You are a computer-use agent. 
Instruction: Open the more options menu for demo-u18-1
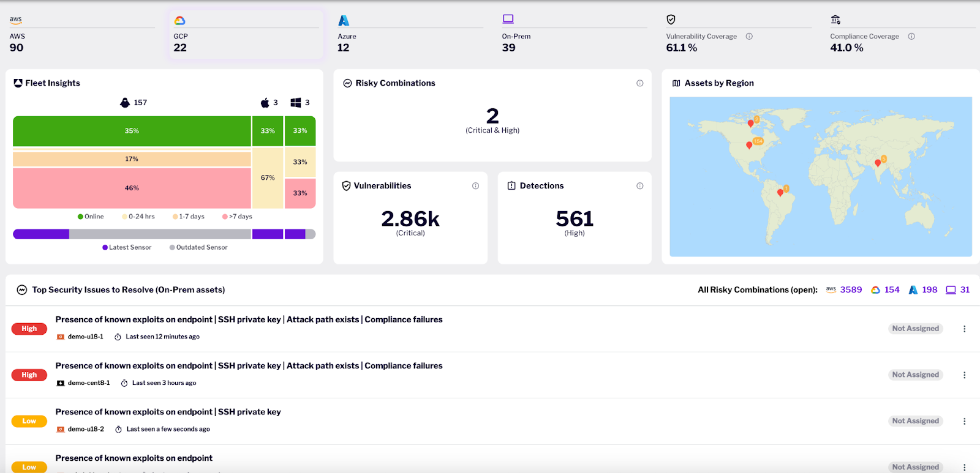964,329
